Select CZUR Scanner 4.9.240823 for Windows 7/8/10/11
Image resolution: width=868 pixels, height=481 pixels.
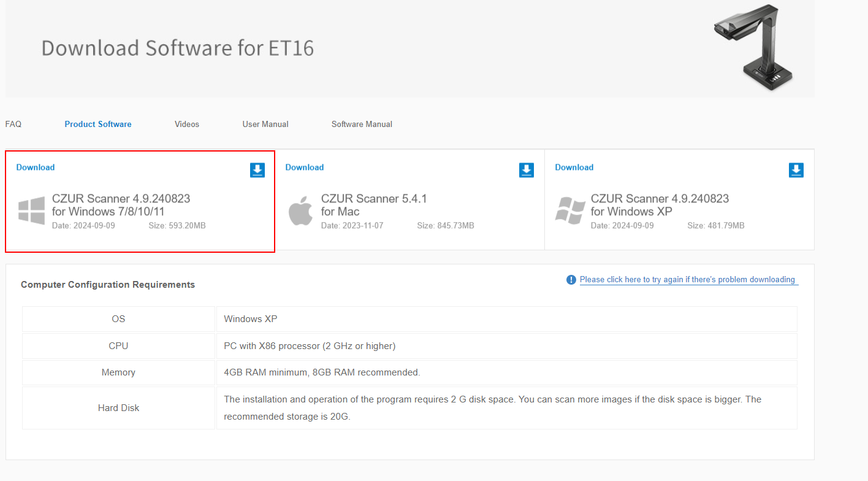[121, 205]
